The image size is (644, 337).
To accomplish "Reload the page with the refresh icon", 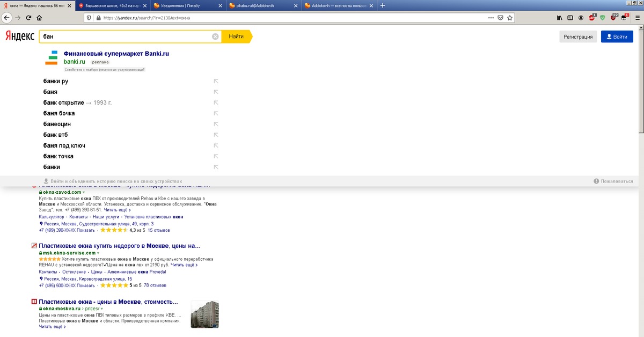I will 29,18.
